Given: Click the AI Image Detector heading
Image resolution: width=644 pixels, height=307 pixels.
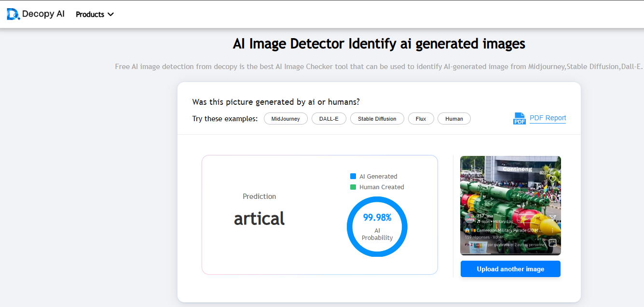Looking at the screenshot, I should pos(379,44).
